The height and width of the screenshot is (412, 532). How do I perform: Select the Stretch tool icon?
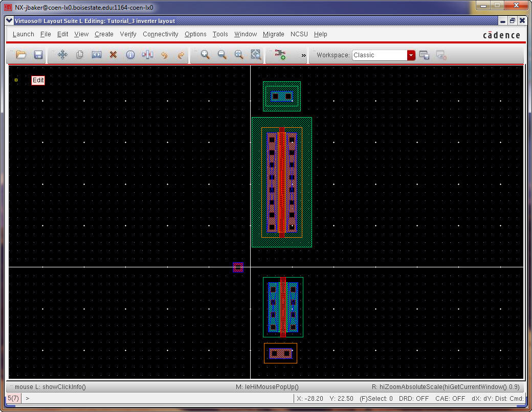(97, 55)
